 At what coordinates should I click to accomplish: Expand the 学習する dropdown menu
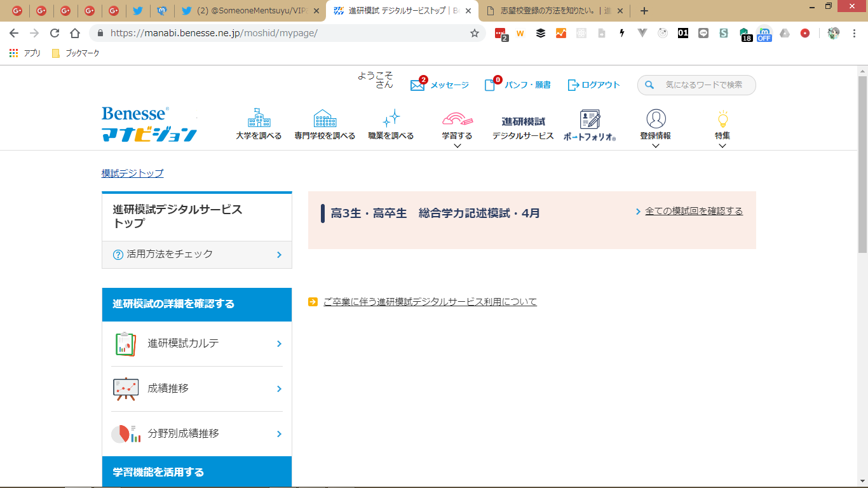point(457,146)
